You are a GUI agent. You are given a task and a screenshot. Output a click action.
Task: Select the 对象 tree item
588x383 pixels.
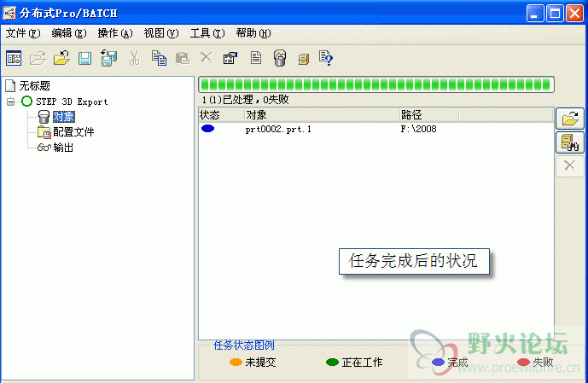tap(64, 117)
